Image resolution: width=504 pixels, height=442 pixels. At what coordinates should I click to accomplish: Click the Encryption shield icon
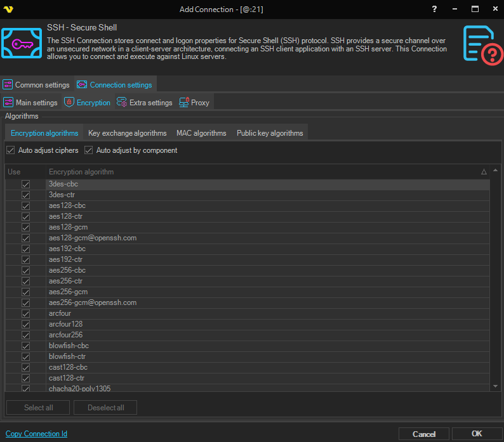tap(69, 103)
